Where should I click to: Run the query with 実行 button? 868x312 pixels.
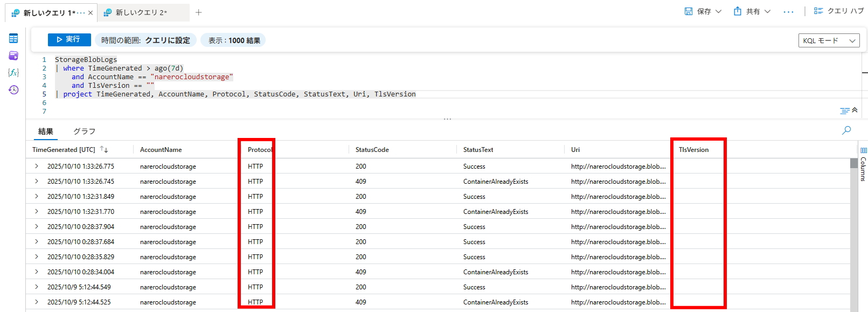click(x=69, y=40)
